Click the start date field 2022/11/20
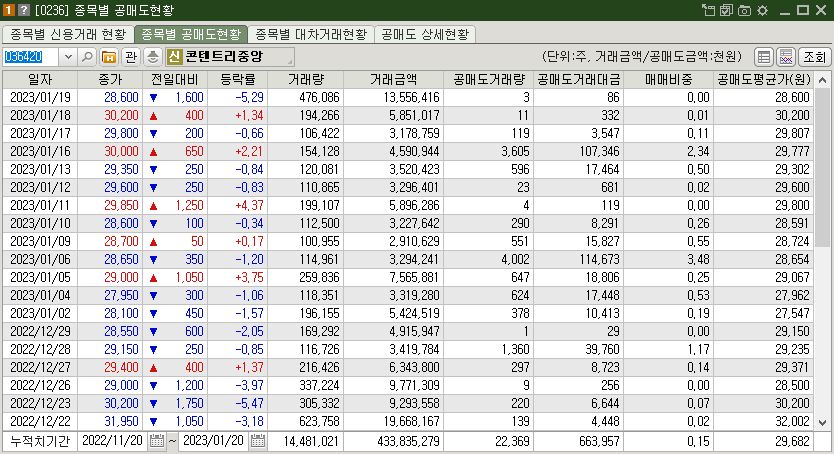Viewport: 834px width, 454px height. pyautogui.click(x=113, y=441)
